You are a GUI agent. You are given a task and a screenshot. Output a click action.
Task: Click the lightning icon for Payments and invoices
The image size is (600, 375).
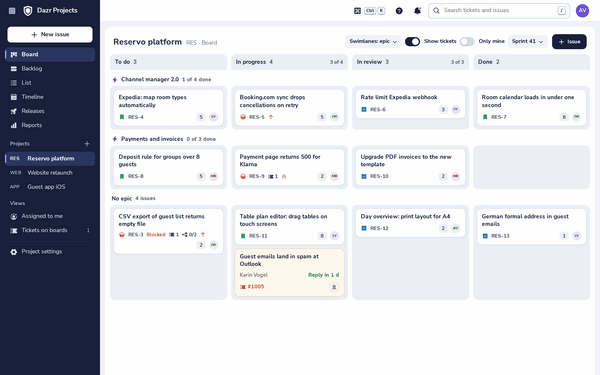[x=115, y=139]
